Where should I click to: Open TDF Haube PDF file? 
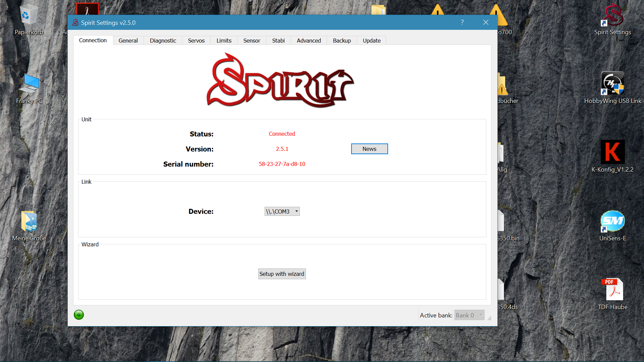coord(612,290)
